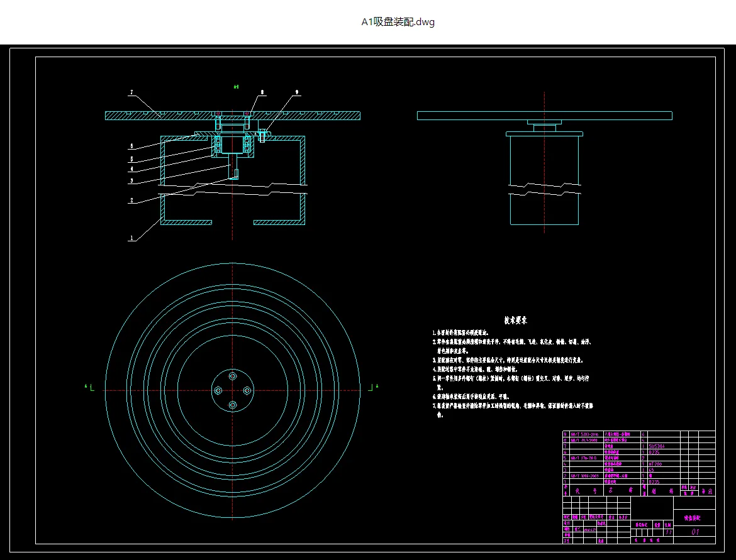Click the drawing number 01 cell
The image size is (736, 560).
[x=695, y=532]
